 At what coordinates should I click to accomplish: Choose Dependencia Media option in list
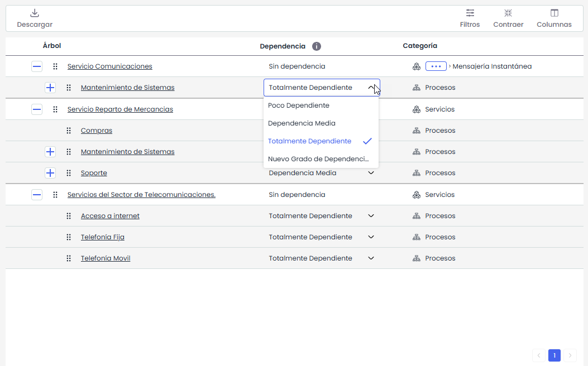(x=302, y=123)
